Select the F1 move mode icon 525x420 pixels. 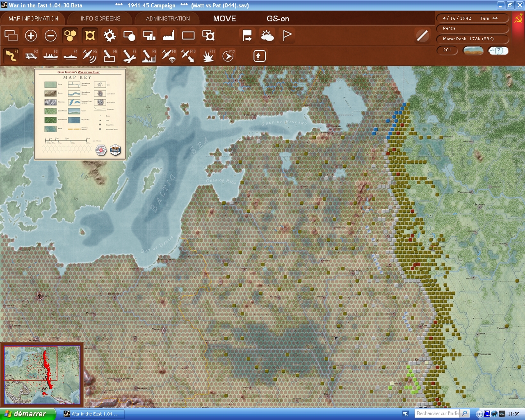pyautogui.click(x=11, y=56)
